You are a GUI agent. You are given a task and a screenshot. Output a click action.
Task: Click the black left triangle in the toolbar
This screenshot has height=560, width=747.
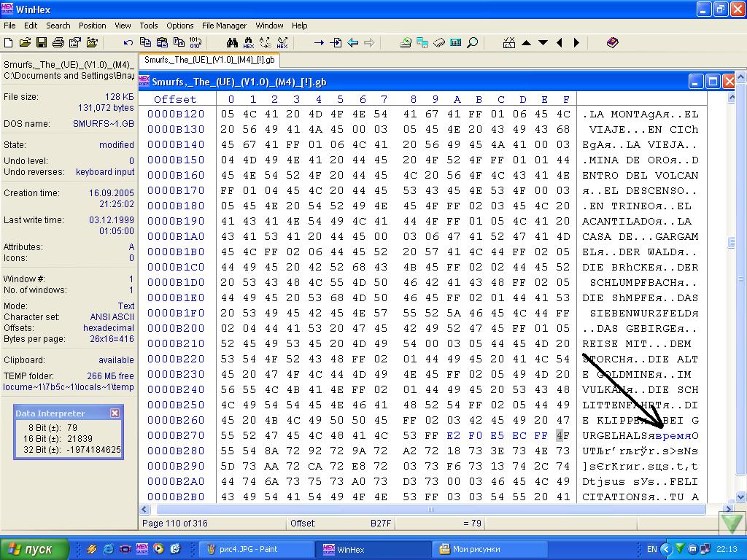(x=560, y=43)
